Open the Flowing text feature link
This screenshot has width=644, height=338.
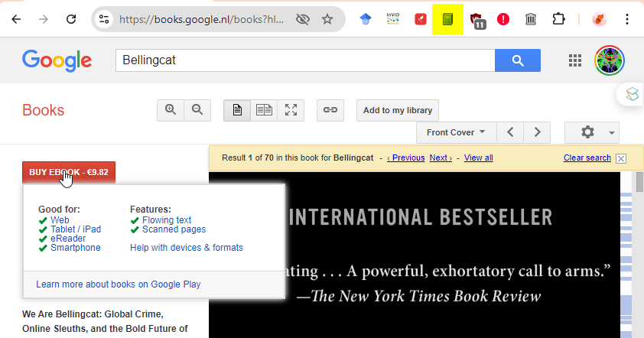167,220
